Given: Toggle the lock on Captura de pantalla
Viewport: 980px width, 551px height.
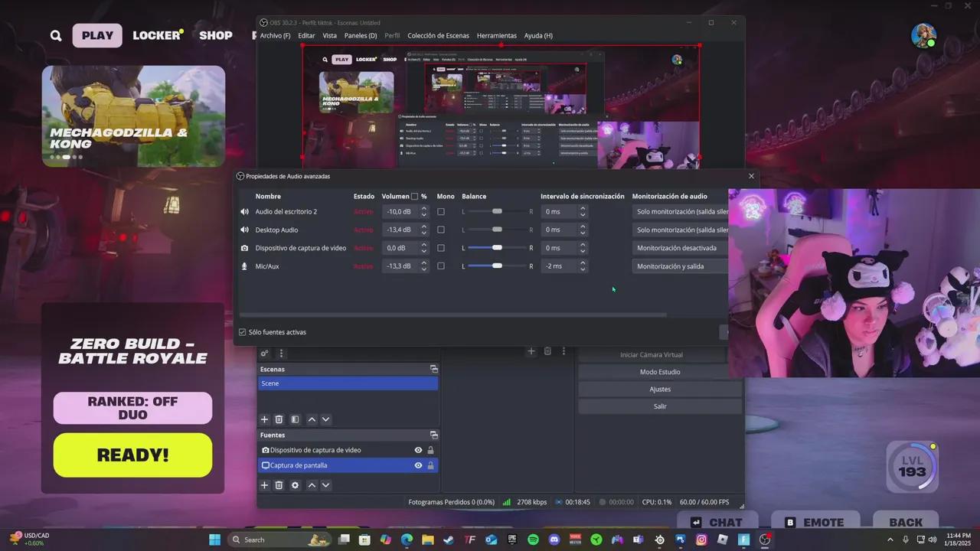Looking at the screenshot, I should pyautogui.click(x=430, y=465).
